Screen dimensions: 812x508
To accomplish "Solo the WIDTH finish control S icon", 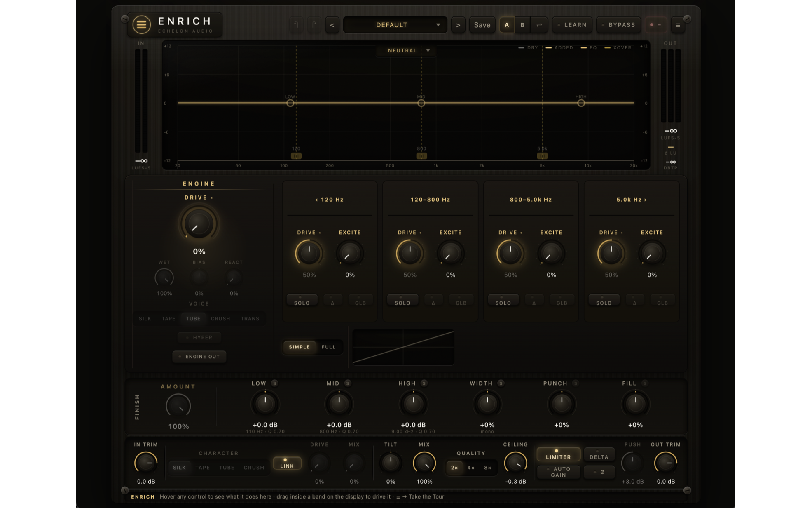I will pos(501,383).
